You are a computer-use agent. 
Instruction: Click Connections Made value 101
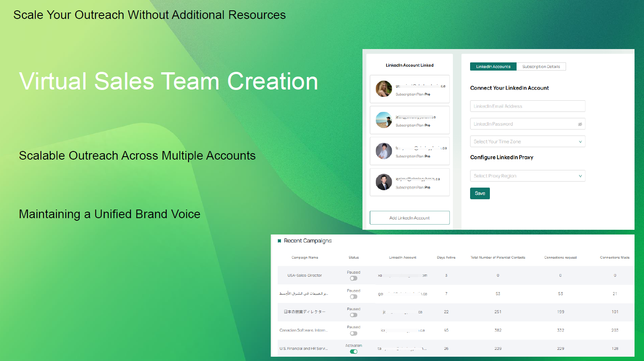tap(615, 312)
